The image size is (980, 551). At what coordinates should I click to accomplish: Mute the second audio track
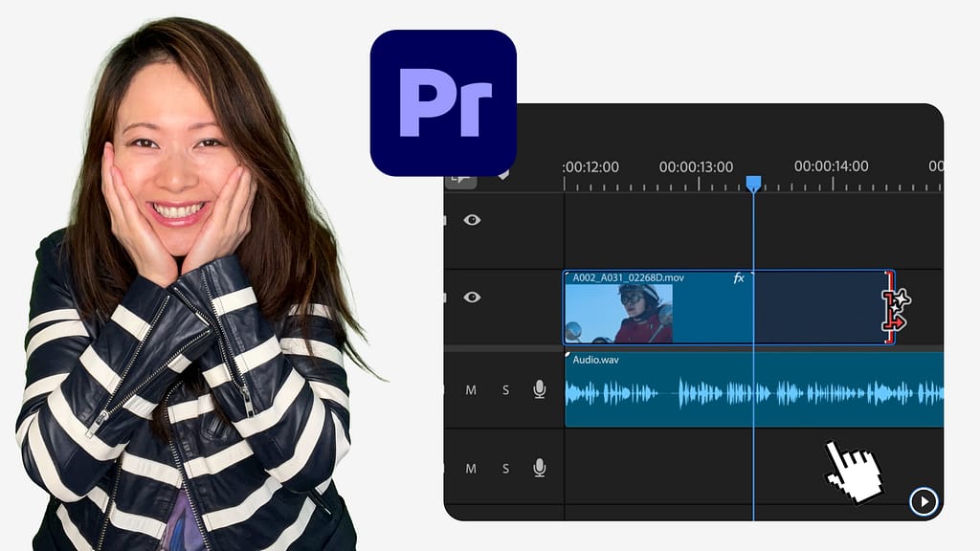[x=471, y=468]
